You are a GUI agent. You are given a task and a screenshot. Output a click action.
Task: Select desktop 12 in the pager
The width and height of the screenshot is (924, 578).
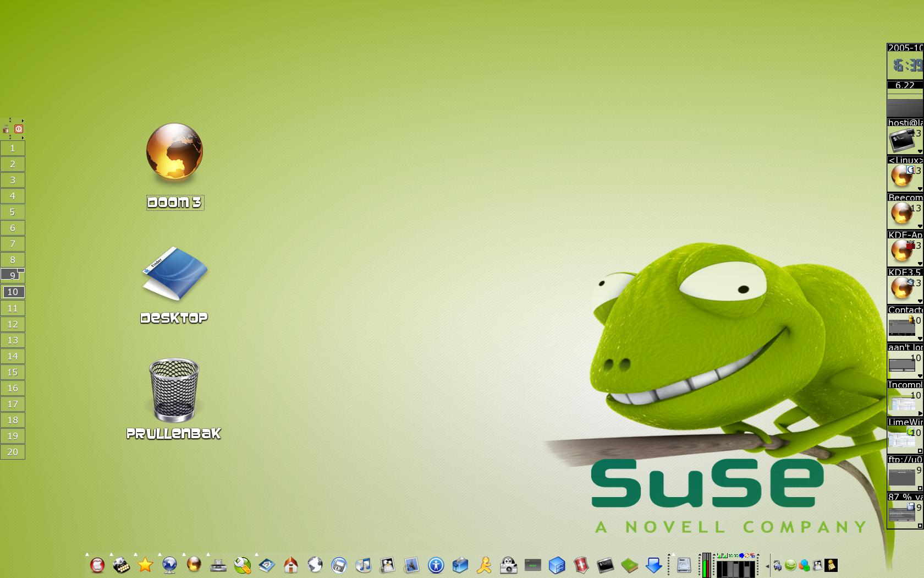pyautogui.click(x=13, y=324)
